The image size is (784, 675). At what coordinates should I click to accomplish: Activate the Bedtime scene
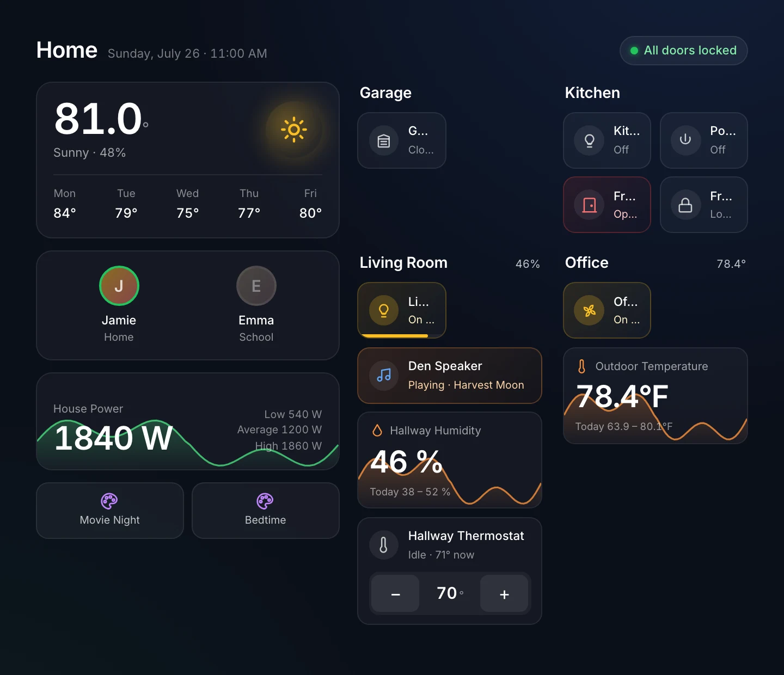266,511
